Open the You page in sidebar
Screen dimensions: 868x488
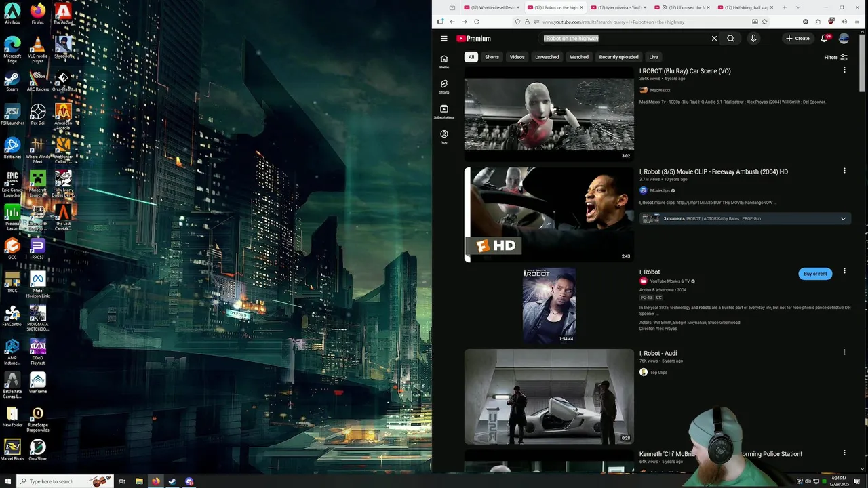(444, 137)
